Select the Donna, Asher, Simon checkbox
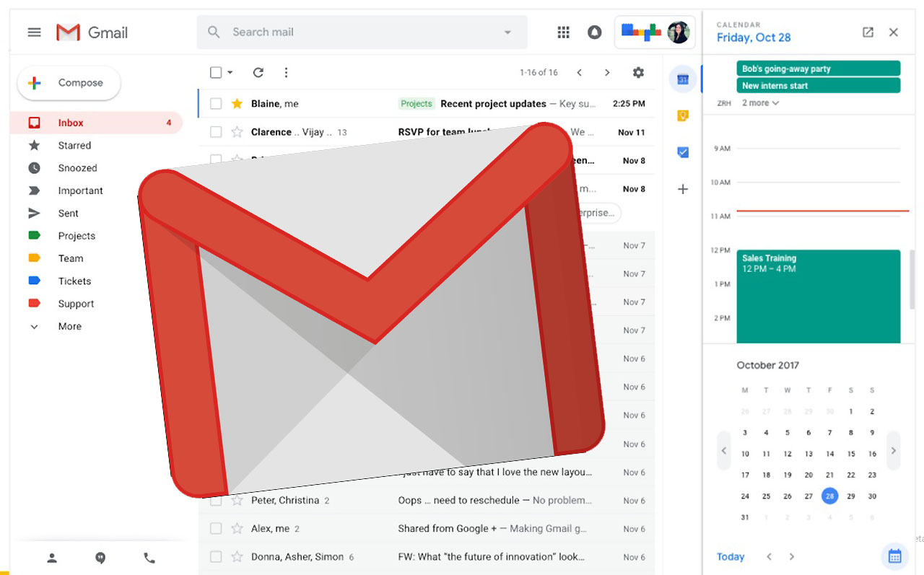The width and height of the screenshot is (924, 575). (x=216, y=557)
